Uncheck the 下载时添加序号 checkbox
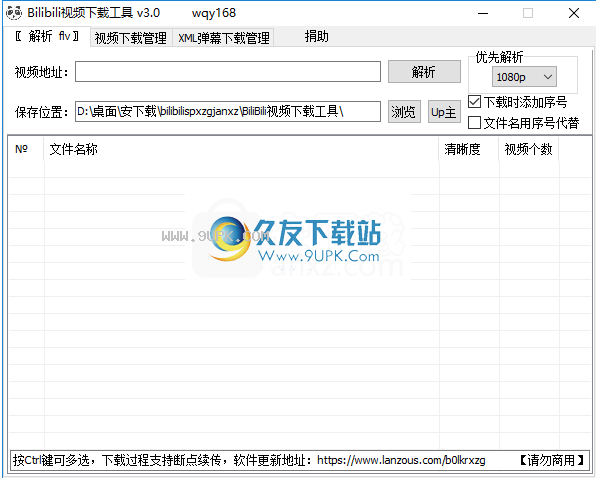 [474, 102]
